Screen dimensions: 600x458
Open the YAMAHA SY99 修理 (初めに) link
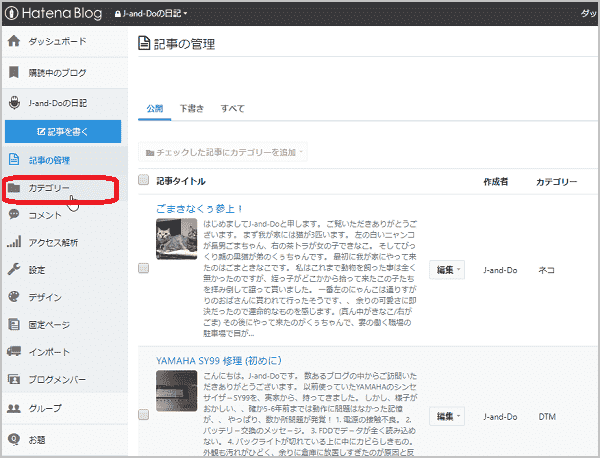(219, 360)
